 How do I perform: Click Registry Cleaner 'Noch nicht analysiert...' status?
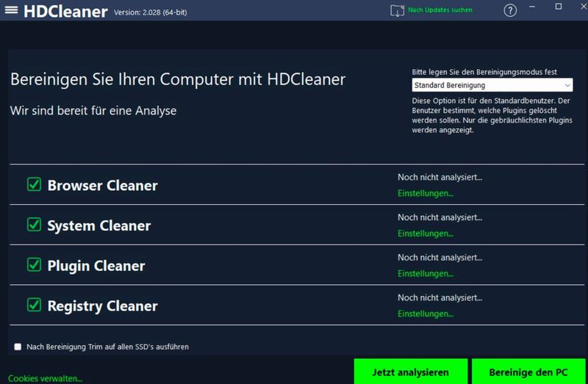440,298
